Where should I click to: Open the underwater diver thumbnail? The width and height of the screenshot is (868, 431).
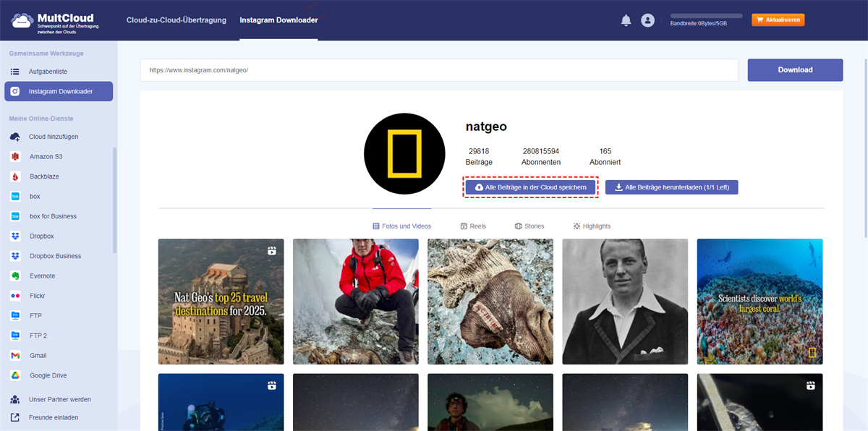pos(221,402)
